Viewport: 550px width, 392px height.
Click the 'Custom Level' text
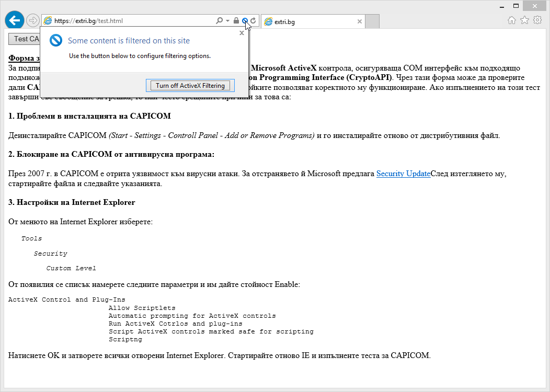coord(71,268)
